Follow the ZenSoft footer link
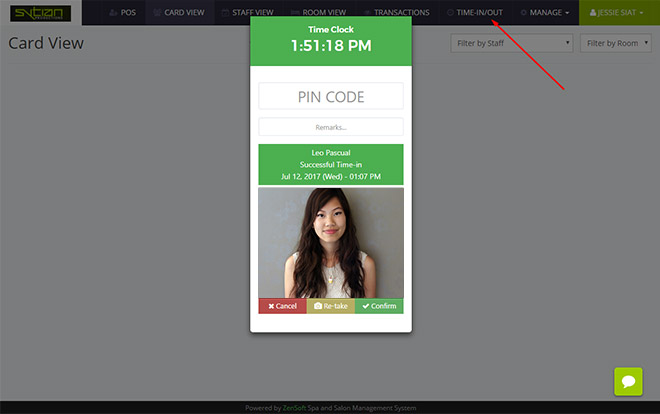This screenshot has width=660, height=414. pos(294,408)
